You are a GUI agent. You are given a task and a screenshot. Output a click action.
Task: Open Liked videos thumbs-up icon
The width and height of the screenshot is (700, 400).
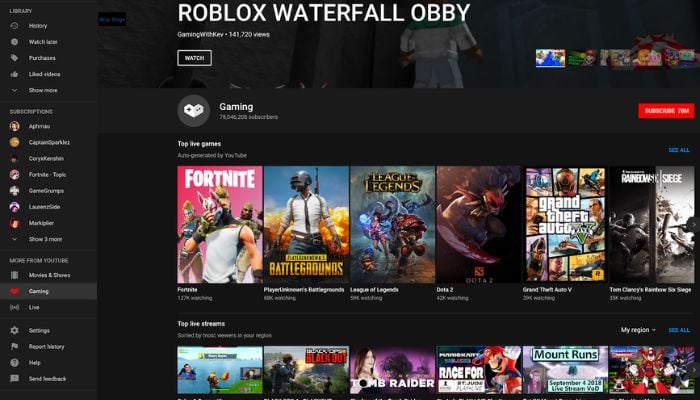click(x=14, y=74)
